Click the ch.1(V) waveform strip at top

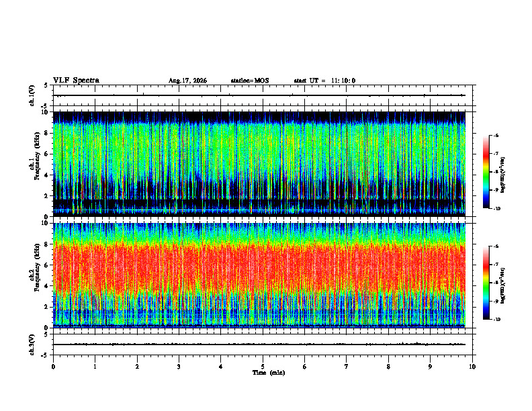pos(263,95)
